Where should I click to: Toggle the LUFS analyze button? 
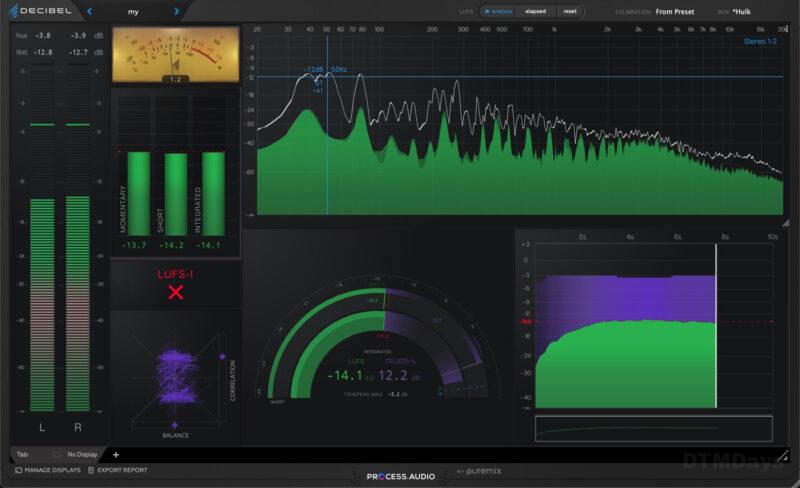tap(499, 12)
